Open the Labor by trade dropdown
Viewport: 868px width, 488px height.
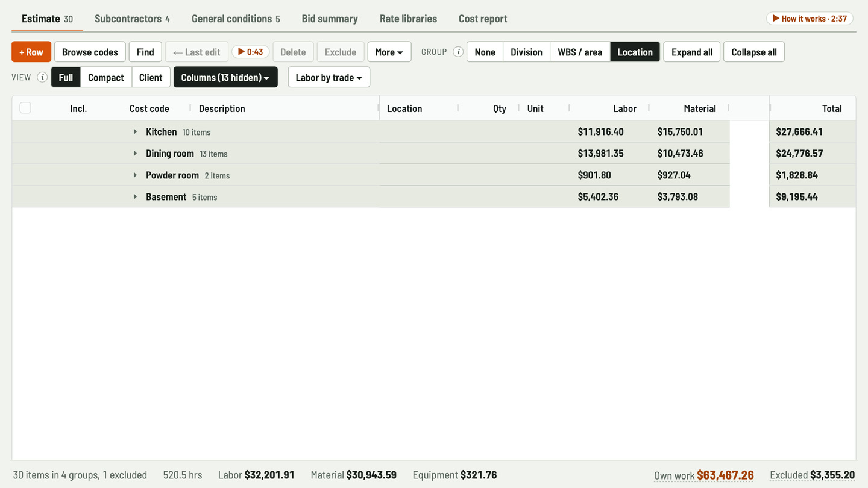(329, 77)
